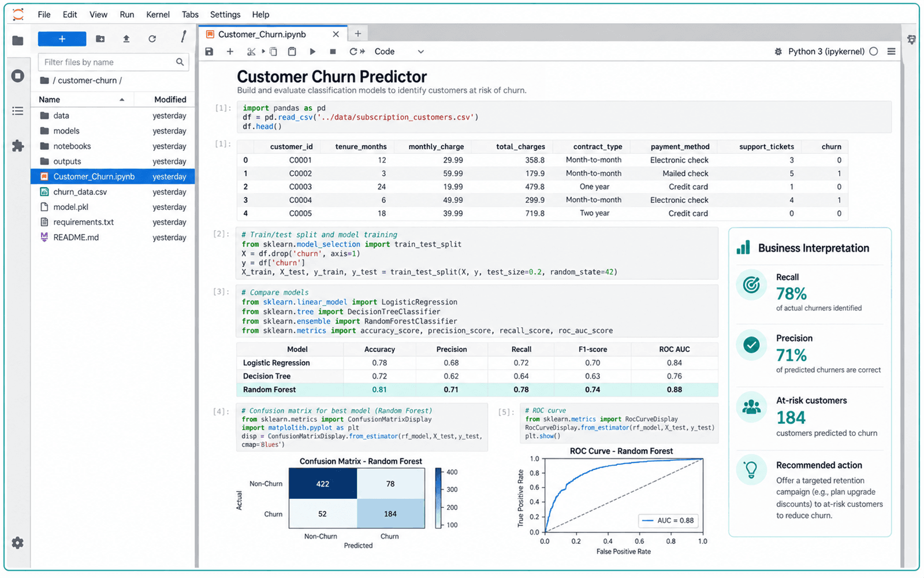This screenshot has height=578, width=924.
Task: Refresh the file list
Action: point(152,39)
